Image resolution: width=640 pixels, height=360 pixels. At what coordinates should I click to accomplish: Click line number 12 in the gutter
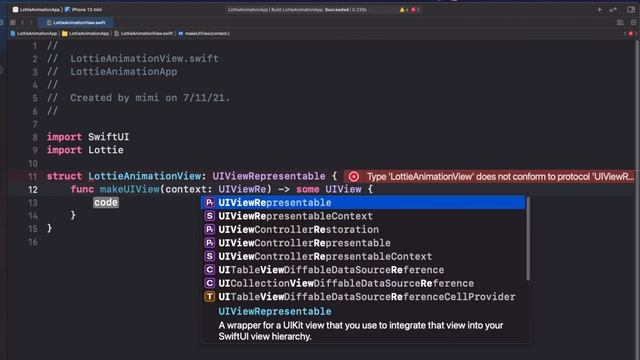point(33,190)
